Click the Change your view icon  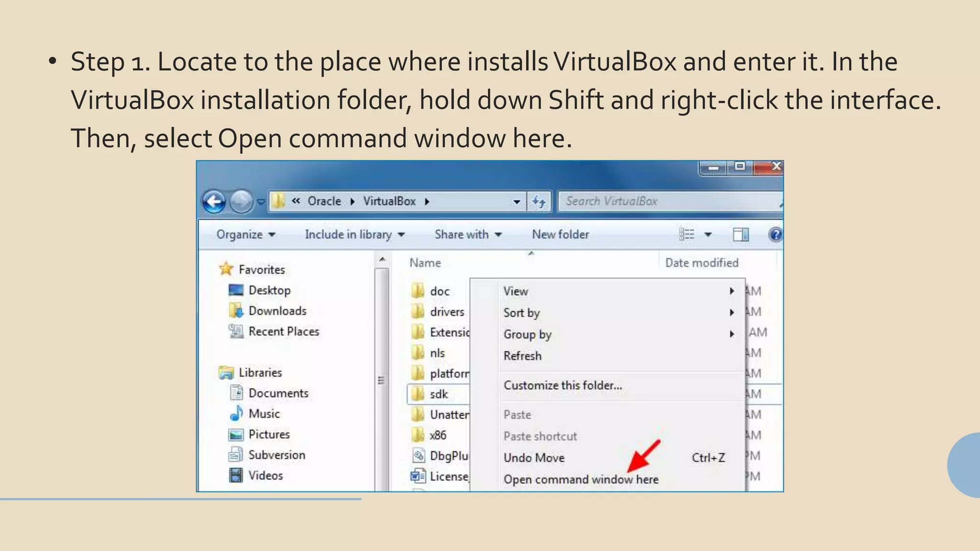tap(687, 234)
